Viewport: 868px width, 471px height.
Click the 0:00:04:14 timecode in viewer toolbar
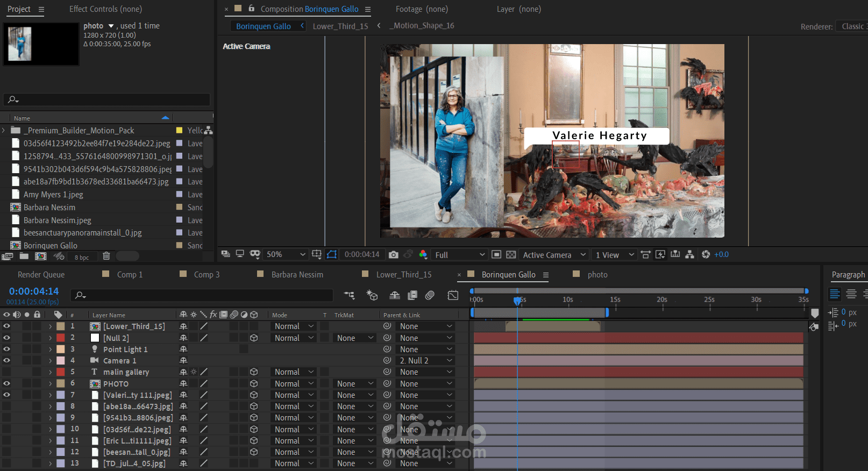point(362,254)
